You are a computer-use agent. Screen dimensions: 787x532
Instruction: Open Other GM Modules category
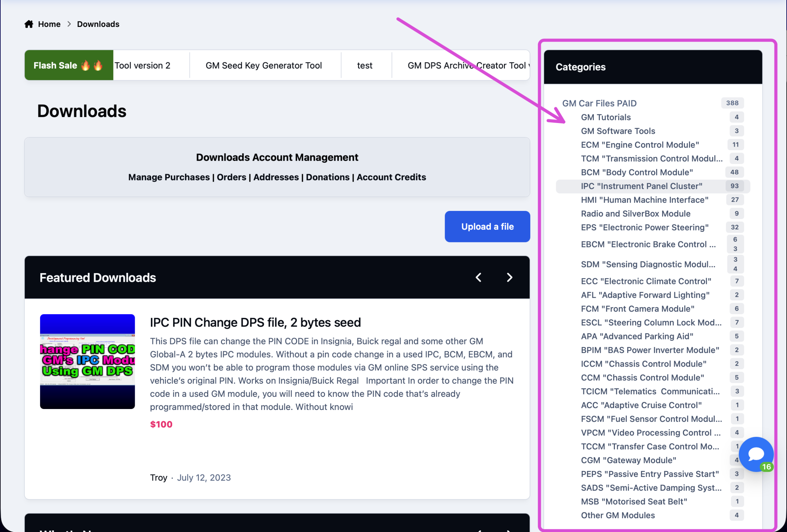click(x=618, y=515)
